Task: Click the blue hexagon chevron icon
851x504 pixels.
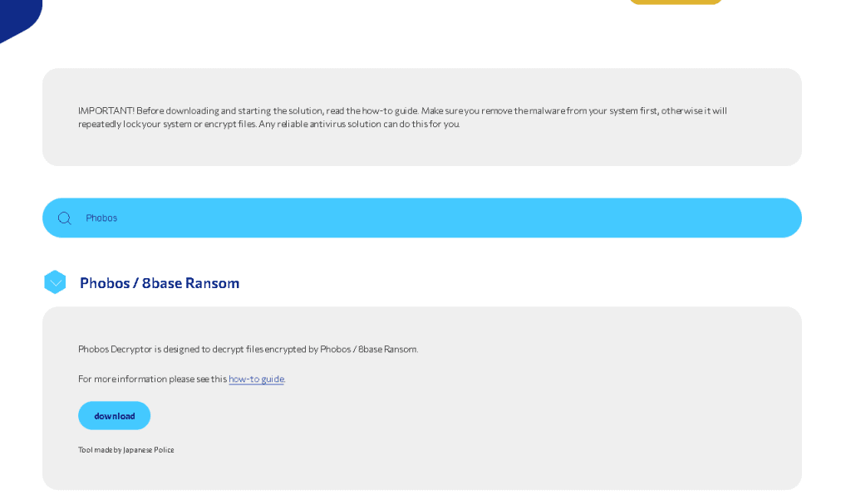Action: click(x=55, y=282)
